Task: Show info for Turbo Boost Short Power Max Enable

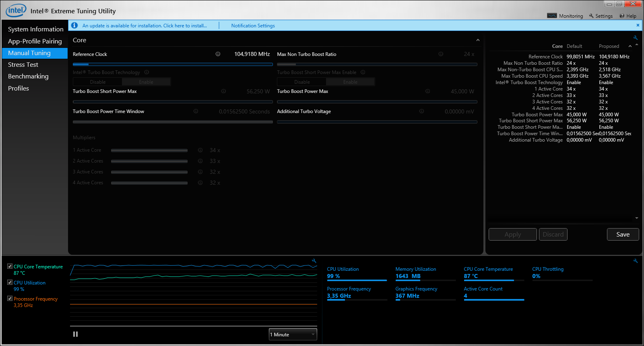Action: click(363, 72)
